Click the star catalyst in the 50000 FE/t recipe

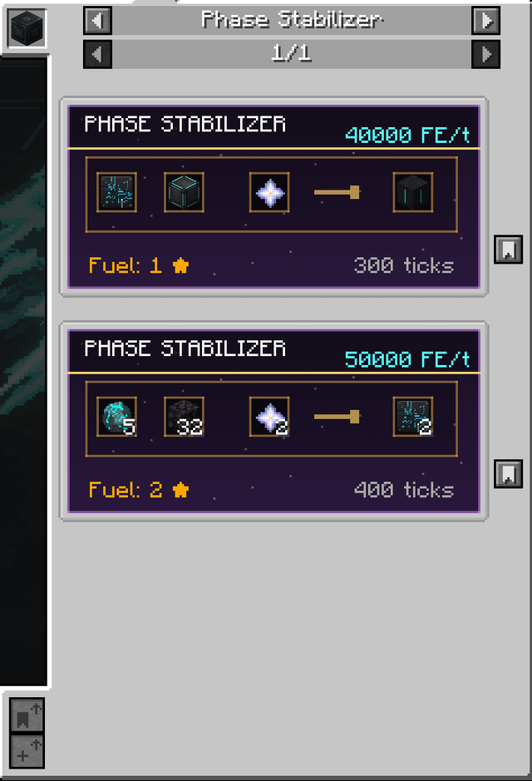pyautogui.click(x=269, y=417)
